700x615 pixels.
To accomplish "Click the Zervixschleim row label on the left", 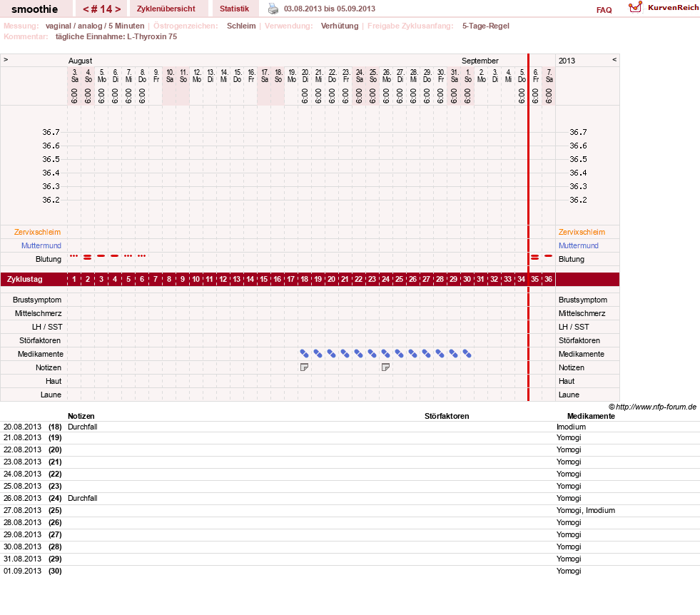I will (38, 232).
